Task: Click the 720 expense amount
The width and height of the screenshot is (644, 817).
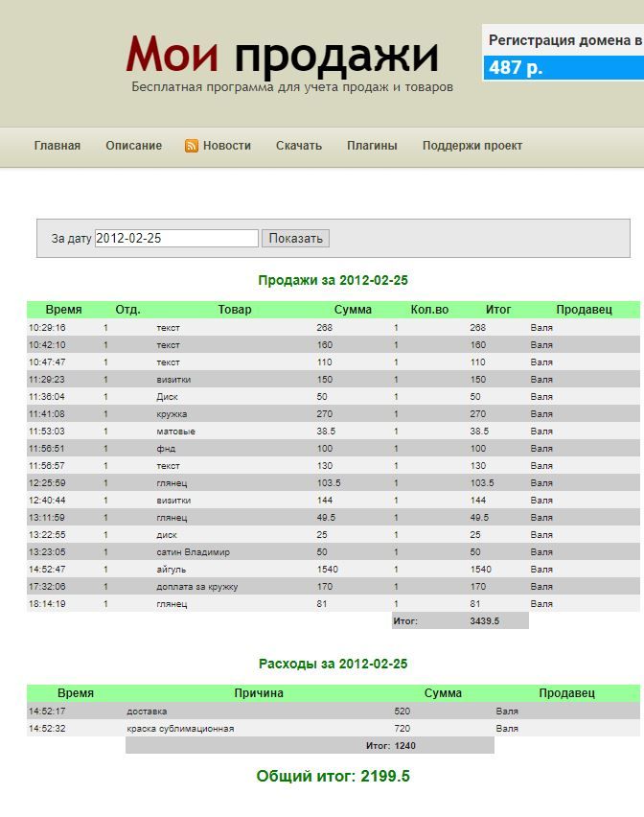Action: (x=402, y=729)
